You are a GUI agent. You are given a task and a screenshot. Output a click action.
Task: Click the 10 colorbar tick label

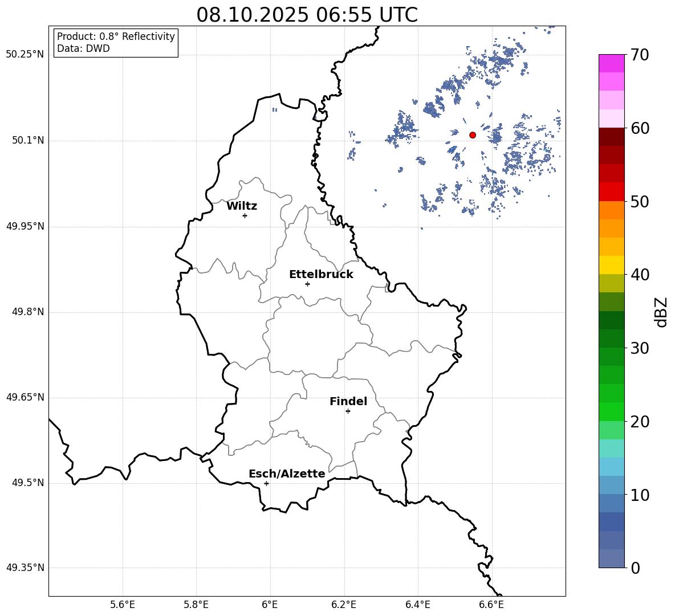pos(640,495)
